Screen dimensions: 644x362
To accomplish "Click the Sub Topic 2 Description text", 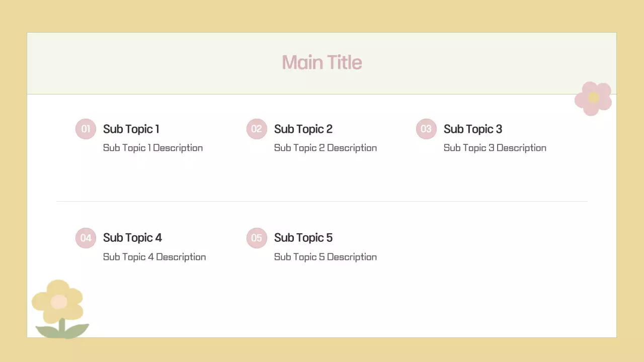I will pyautogui.click(x=326, y=148).
